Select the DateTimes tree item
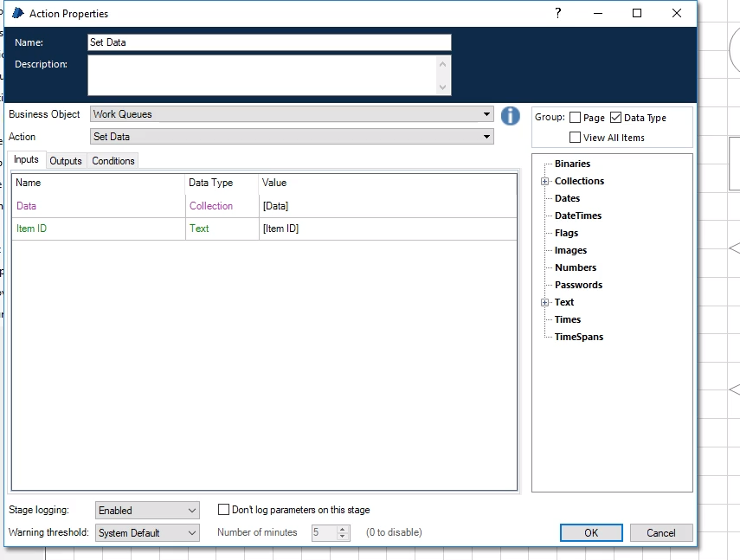740x560 pixels. [x=578, y=216]
